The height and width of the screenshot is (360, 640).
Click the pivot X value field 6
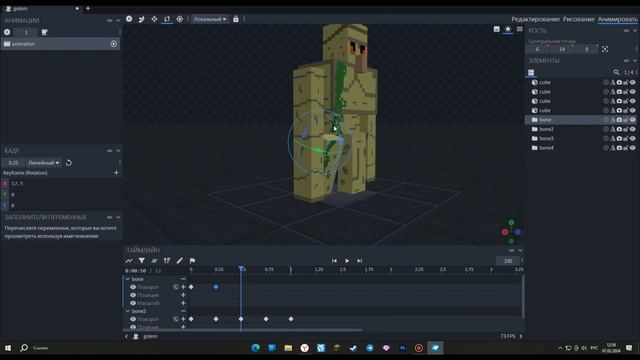537,49
